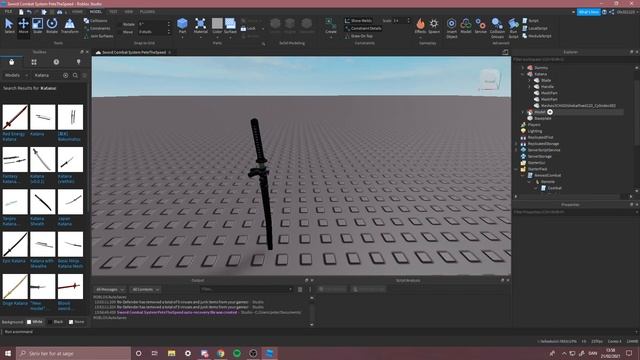The width and height of the screenshot is (640, 360).
Task: Activate the Rotate tool
Action: (52, 26)
